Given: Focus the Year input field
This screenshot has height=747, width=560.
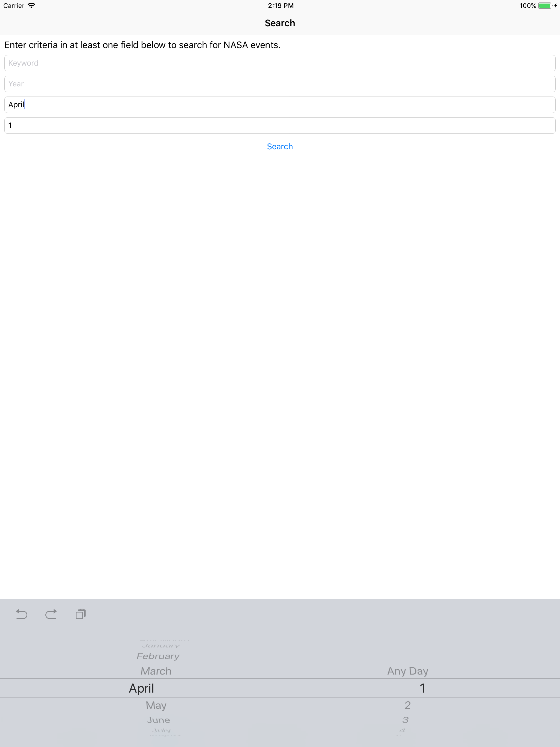Looking at the screenshot, I should (x=280, y=84).
